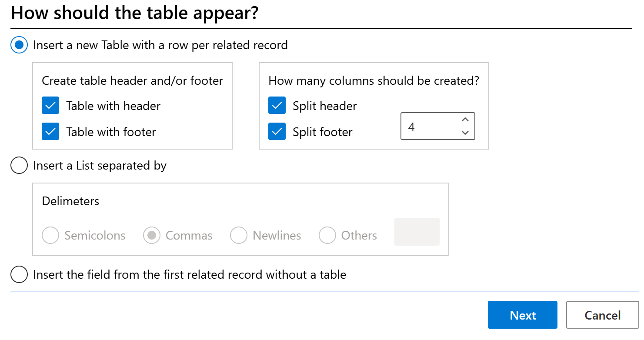The height and width of the screenshot is (340, 644).
Task: Increase column count with up arrow
Action: pyautogui.click(x=465, y=120)
